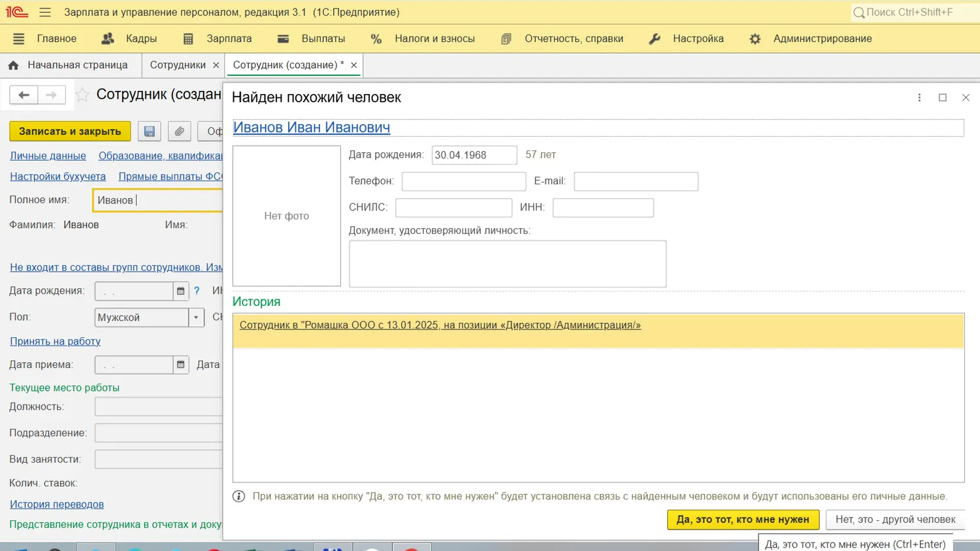Open the Личные данные link
Image resolution: width=980 pixels, height=551 pixels.
[48, 156]
